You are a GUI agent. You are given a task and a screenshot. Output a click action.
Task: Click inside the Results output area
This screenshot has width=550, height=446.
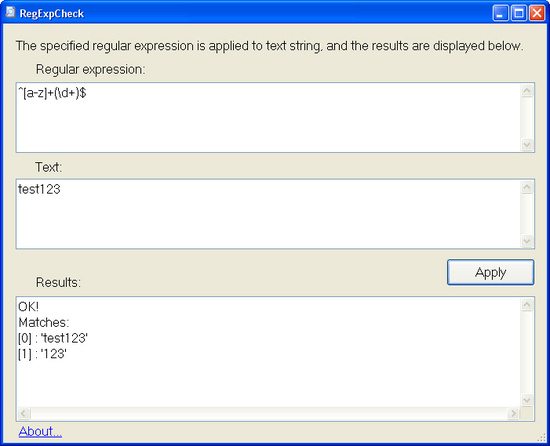click(268, 352)
